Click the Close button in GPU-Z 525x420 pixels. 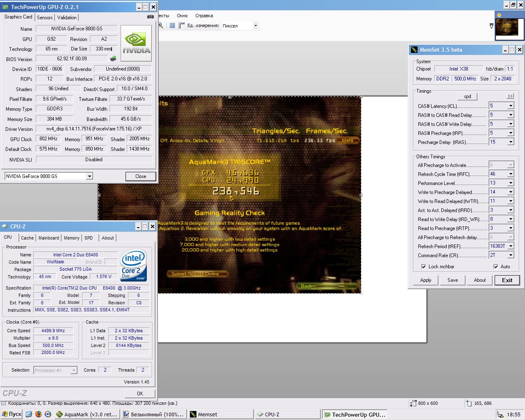(x=141, y=176)
